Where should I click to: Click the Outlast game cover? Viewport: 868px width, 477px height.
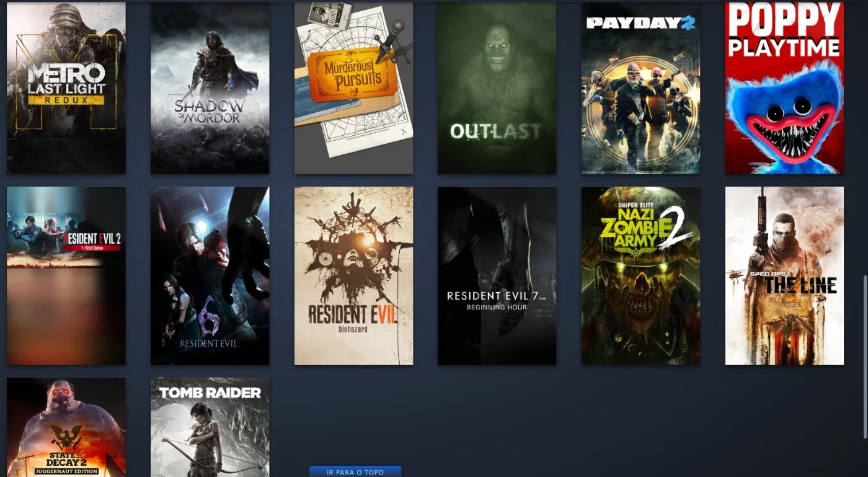(x=497, y=87)
